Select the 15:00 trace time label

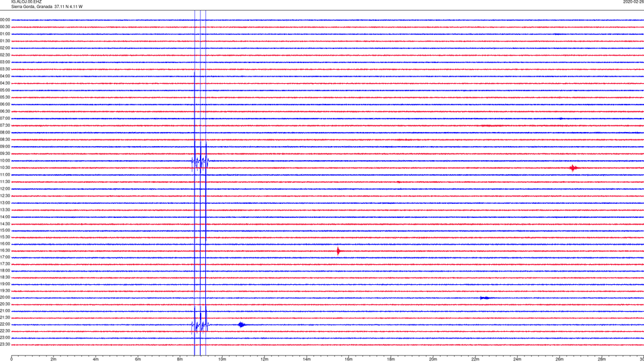click(5, 231)
